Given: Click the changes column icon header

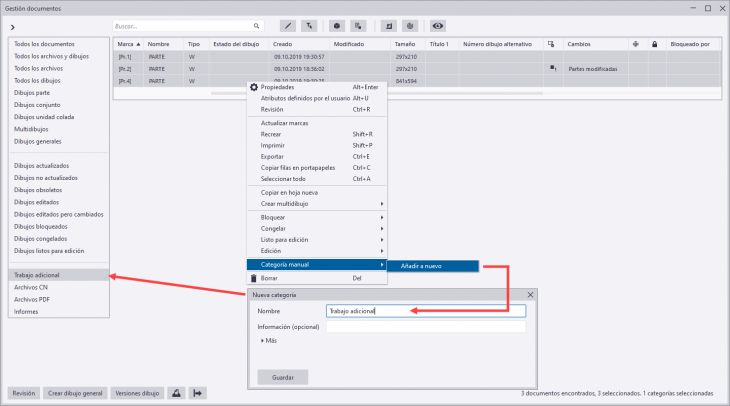Looking at the screenshot, I should point(551,44).
